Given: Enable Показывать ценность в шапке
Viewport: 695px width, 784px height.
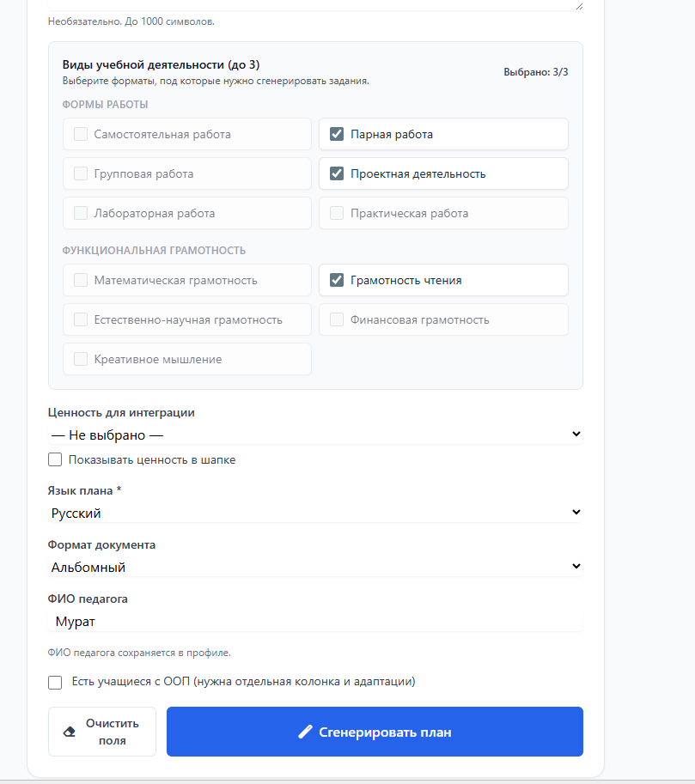Looking at the screenshot, I should [55, 459].
